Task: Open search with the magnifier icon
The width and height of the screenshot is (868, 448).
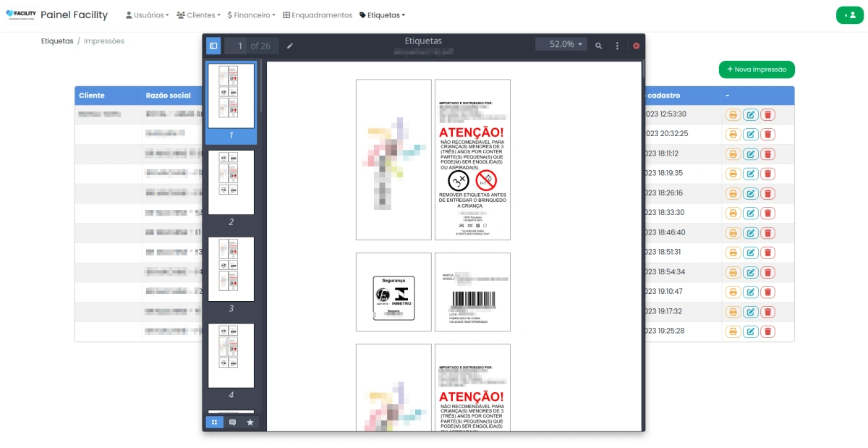Action: tap(598, 46)
